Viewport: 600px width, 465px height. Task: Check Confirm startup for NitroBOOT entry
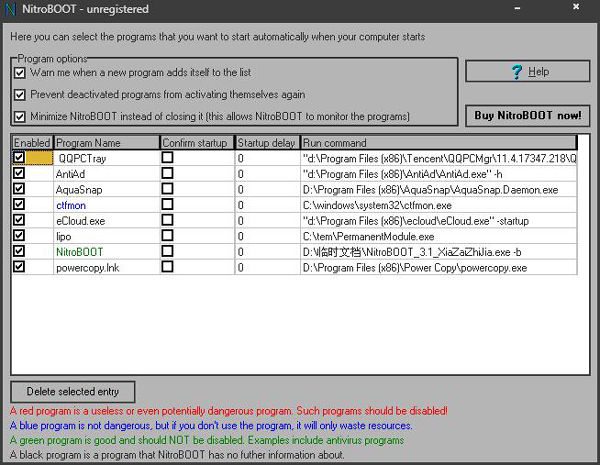167,251
